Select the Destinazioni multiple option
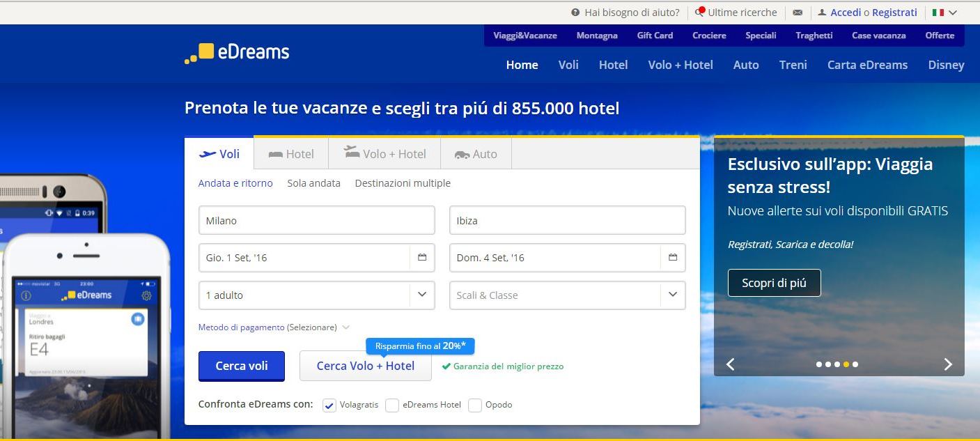Screen dimensions: 980x441 (x=403, y=183)
